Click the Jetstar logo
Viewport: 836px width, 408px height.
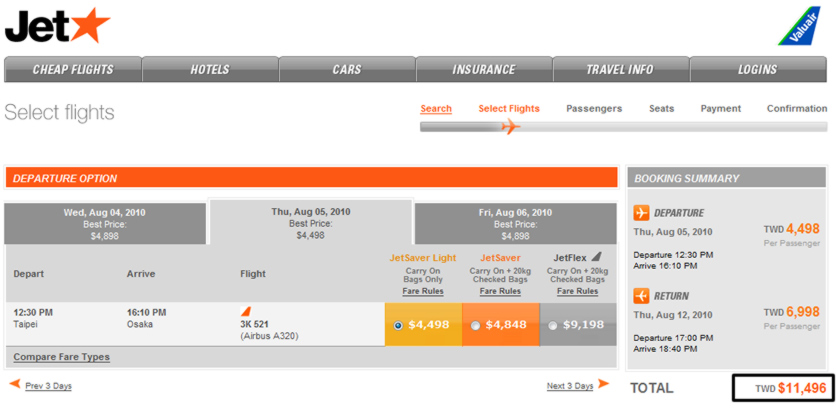coord(57,25)
